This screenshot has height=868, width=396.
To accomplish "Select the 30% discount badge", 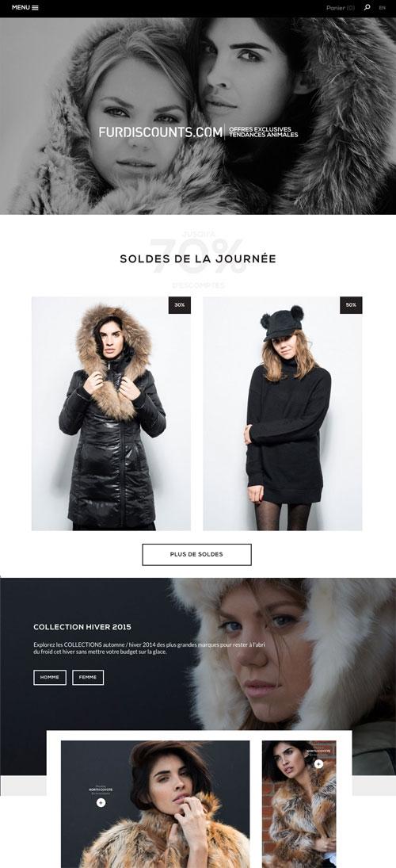I will pos(180,305).
